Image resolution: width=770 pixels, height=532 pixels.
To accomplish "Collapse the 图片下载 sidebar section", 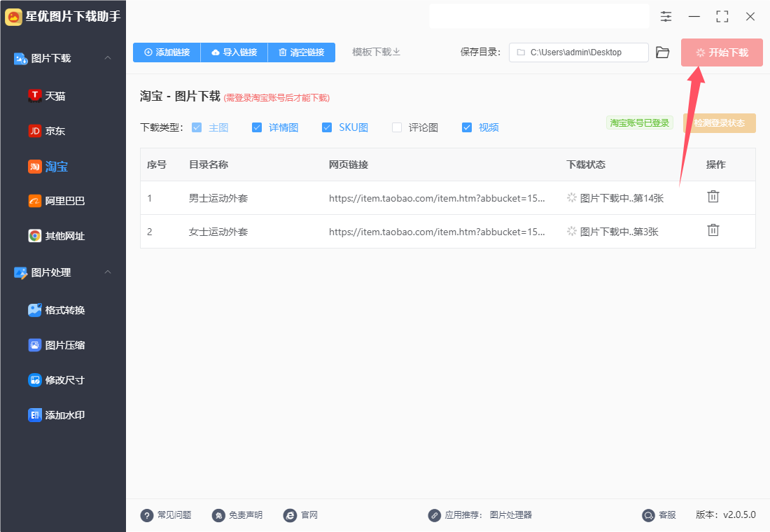I will click(108, 58).
